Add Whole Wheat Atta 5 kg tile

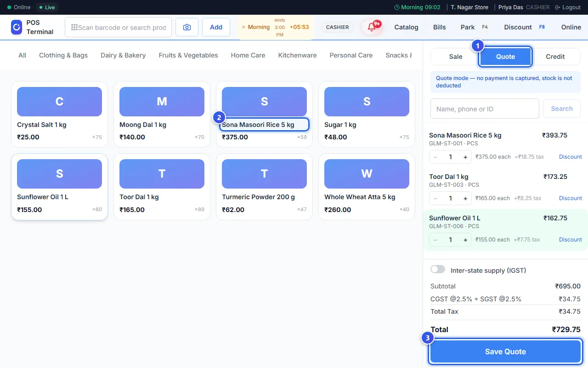coord(367,187)
